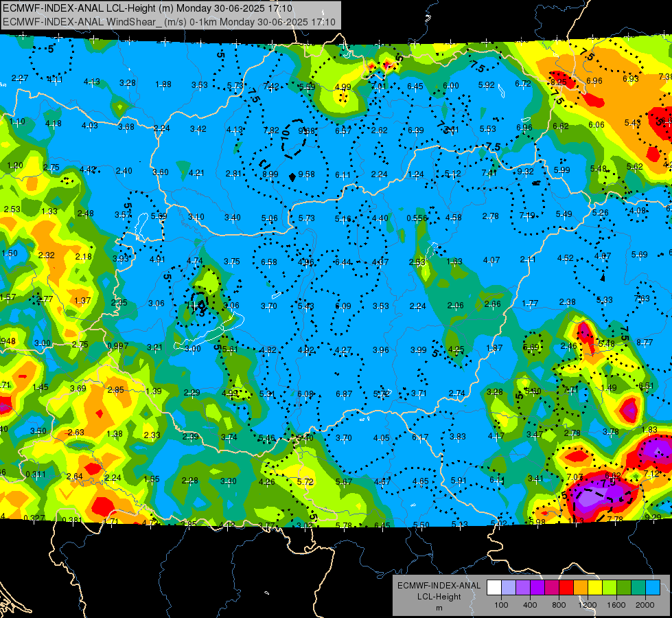This screenshot has height=618, width=672.
Task: Select the lime yellow-green legend swatch
Action: 609,588
